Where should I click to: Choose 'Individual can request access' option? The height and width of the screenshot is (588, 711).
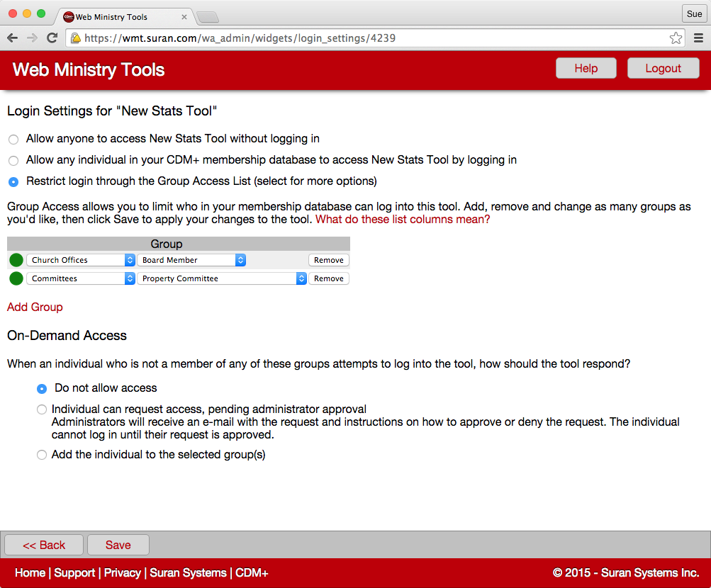coord(42,409)
